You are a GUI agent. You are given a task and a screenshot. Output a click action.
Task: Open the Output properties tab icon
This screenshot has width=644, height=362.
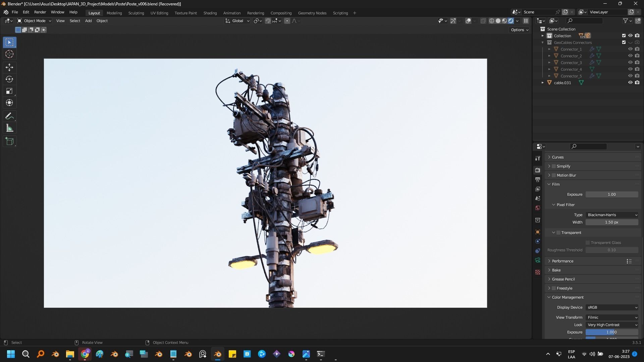tap(538, 180)
